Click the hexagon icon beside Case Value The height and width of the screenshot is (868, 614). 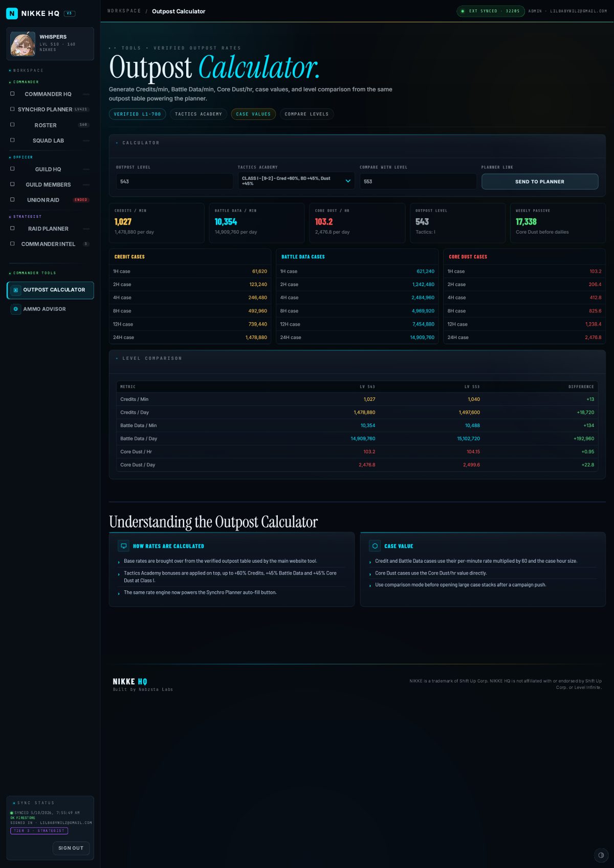375,546
